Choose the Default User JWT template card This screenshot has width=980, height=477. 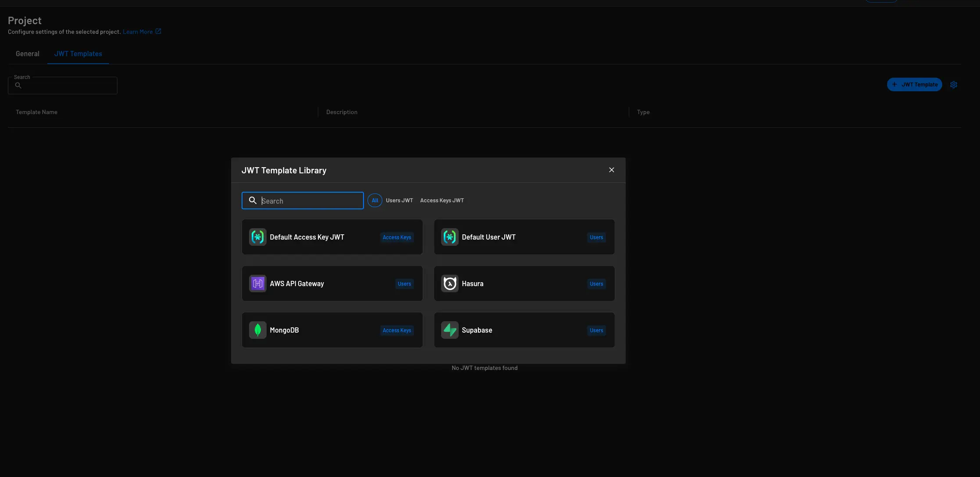click(524, 237)
